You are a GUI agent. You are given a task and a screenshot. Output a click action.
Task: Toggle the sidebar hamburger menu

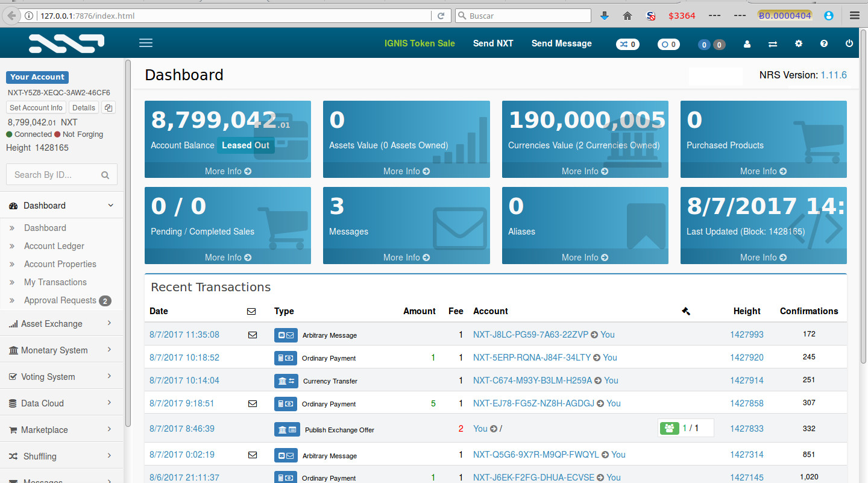146,43
